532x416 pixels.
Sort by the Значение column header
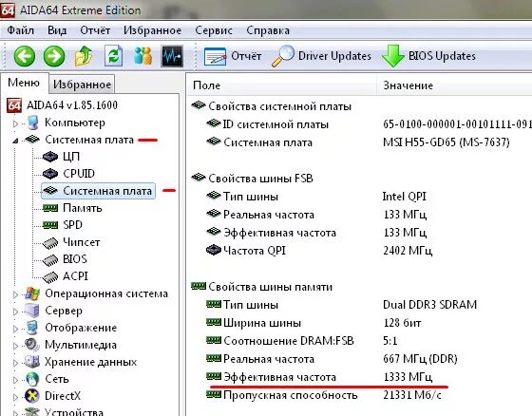454,85
